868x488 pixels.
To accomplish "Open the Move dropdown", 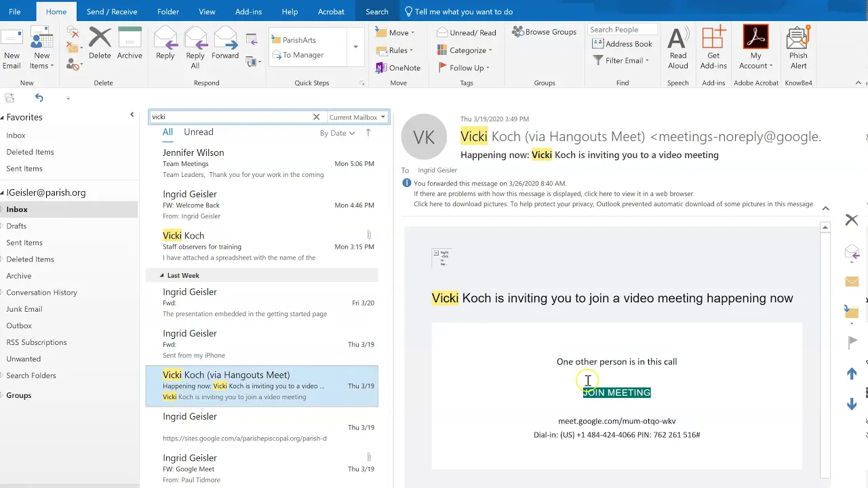I will pyautogui.click(x=395, y=33).
